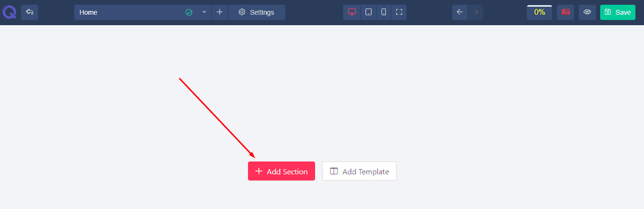644x209 pixels.
Task: Open the red image media icon
Action: (565, 12)
